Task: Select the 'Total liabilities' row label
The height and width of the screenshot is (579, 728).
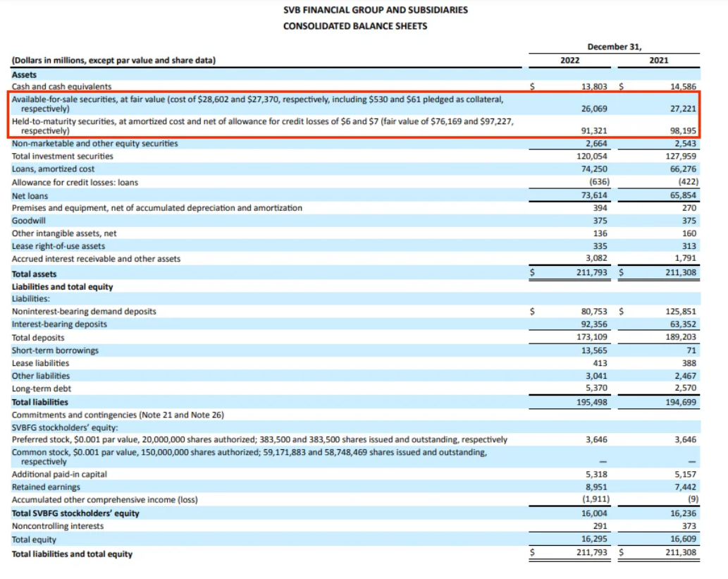Action: coord(39,403)
